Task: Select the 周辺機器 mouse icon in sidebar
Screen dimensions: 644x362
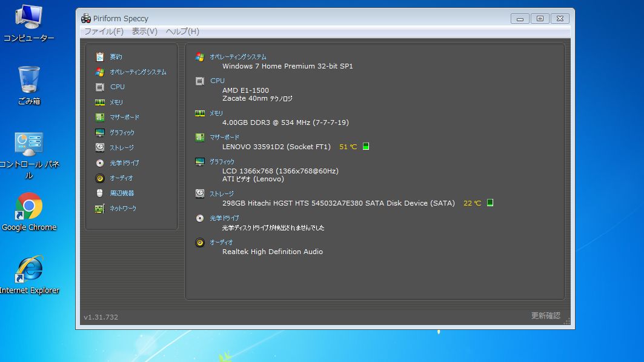Action: click(99, 193)
